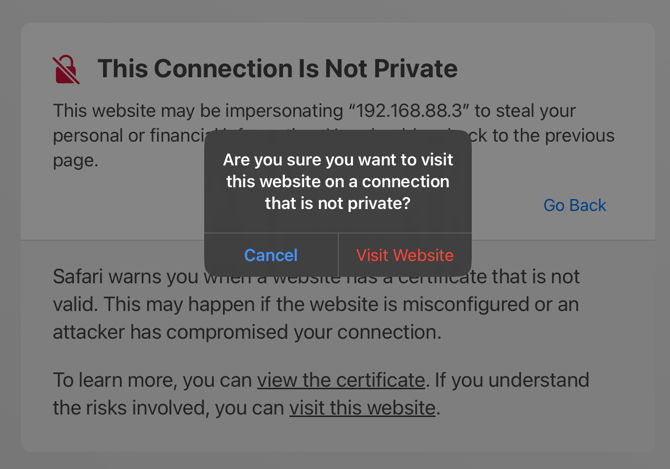Click the 'that is not' text beside the dialog
670x469 pixels.
pos(535,276)
